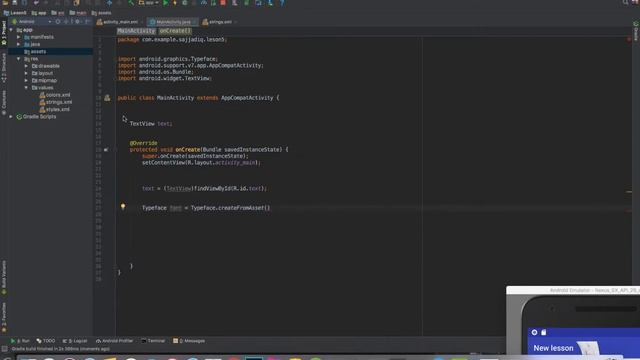Open the Project side tool tab
The width and height of the screenshot is (640, 360).
point(4,33)
